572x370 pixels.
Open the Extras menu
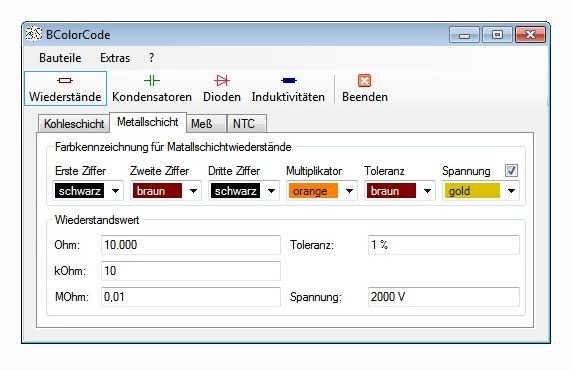(115, 58)
